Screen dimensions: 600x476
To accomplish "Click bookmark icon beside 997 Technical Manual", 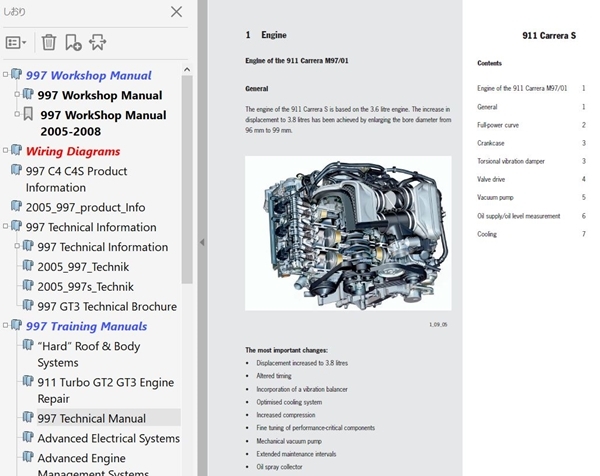I will point(28,417).
